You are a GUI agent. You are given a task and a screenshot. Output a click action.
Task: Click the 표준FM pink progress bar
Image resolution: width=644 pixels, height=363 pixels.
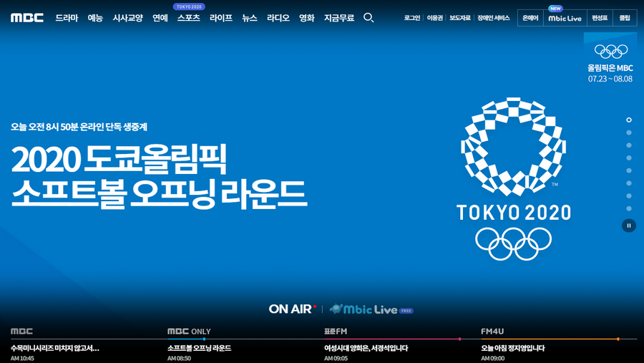[392, 339]
